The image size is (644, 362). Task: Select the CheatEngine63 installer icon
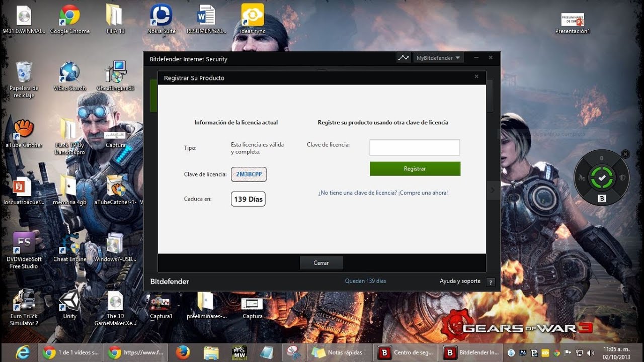click(x=115, y=76)
